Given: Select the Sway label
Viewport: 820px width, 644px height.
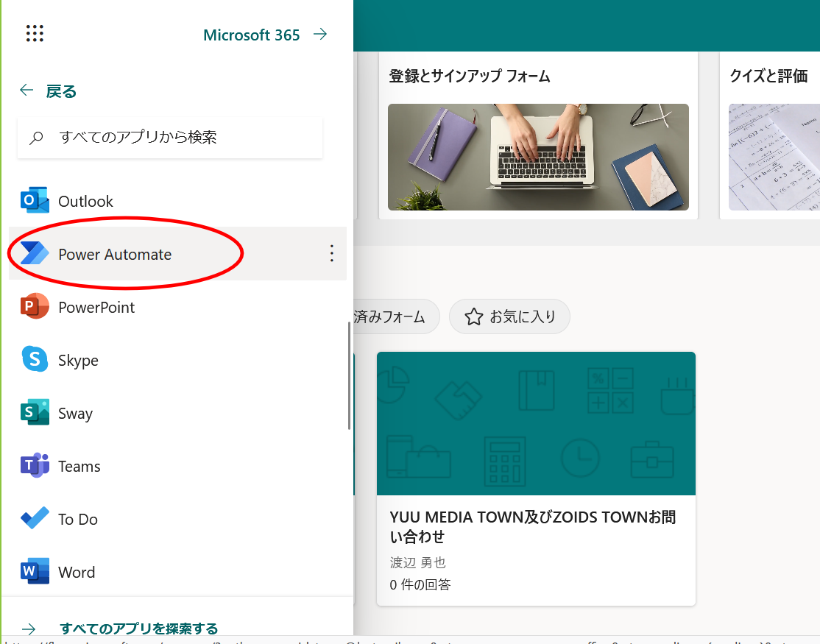Looking at the screenshot, I should 75,414.
